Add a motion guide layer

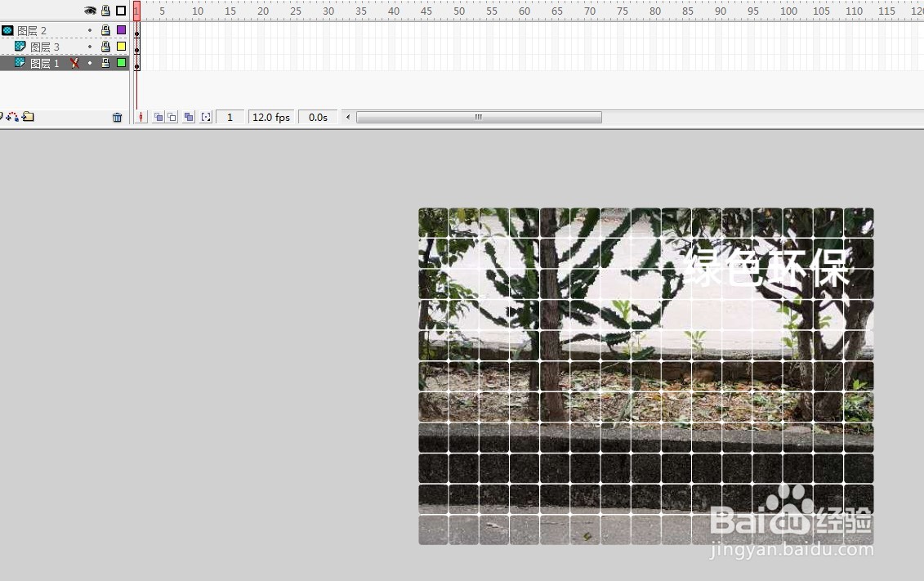pyautogui.click(x=12, y=117)
